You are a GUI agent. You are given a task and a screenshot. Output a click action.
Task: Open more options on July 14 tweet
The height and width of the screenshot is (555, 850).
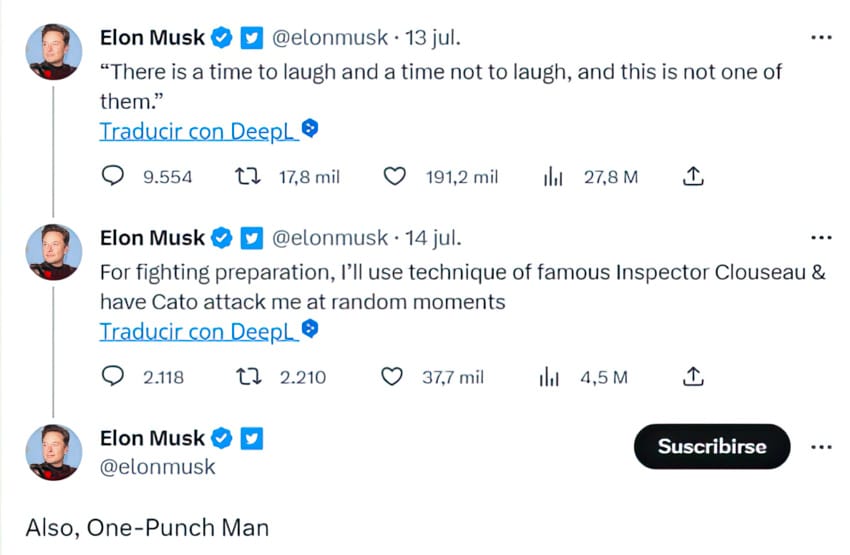coord(820,238)
